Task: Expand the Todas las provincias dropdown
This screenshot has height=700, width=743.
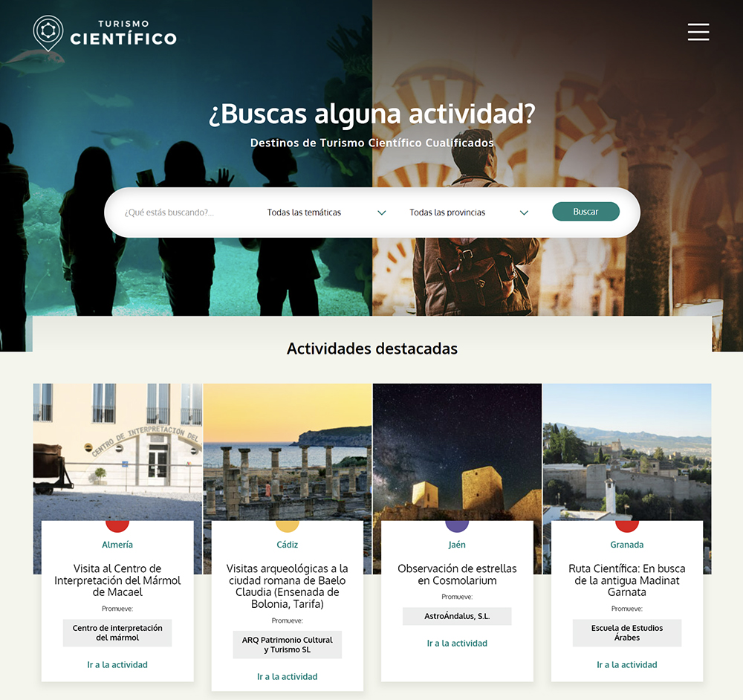Action: click(x=469, y=213)
